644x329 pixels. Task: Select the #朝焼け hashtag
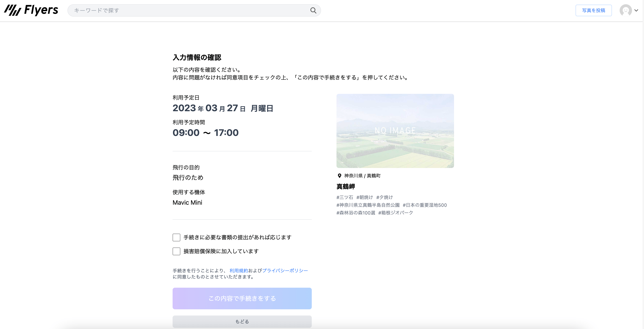(364, 197)
